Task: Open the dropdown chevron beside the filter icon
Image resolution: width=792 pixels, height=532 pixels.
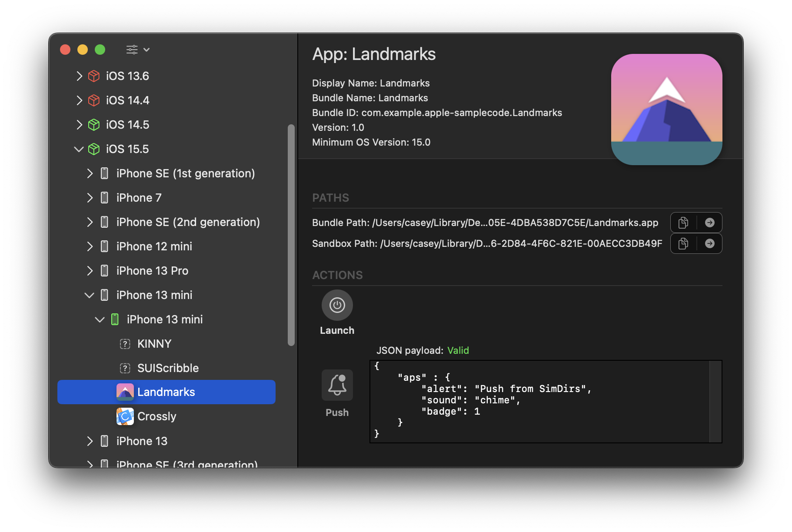Action: [146, 50]
